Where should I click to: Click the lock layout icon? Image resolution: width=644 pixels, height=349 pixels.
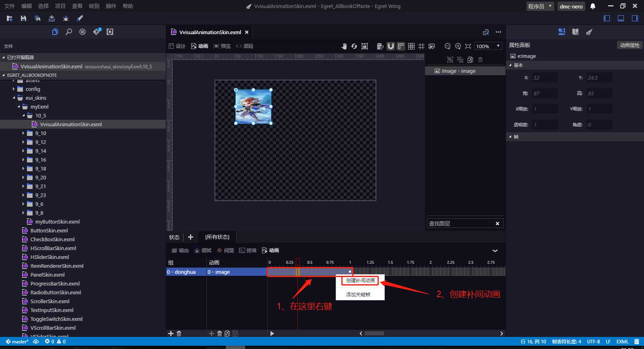point(365,46)
